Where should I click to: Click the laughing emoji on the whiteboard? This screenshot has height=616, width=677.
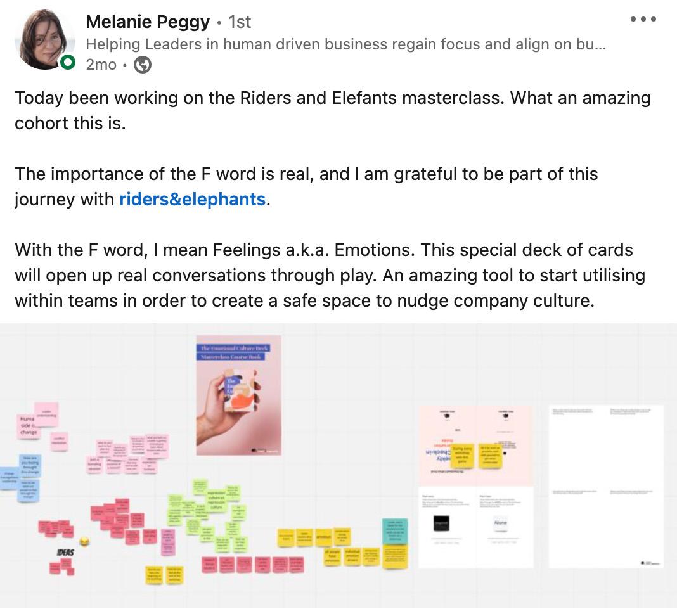84,541
